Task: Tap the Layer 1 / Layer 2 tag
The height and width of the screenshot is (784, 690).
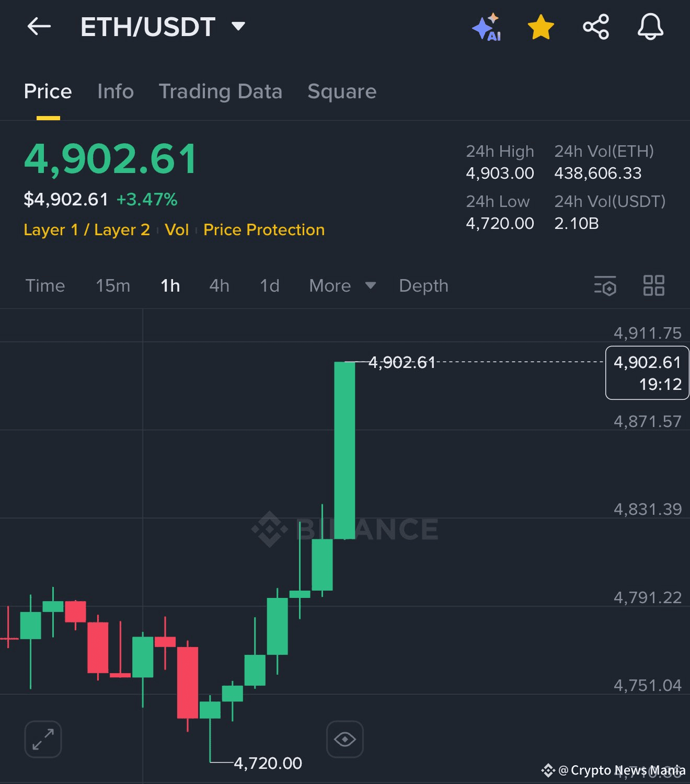Action: [87, 230]
